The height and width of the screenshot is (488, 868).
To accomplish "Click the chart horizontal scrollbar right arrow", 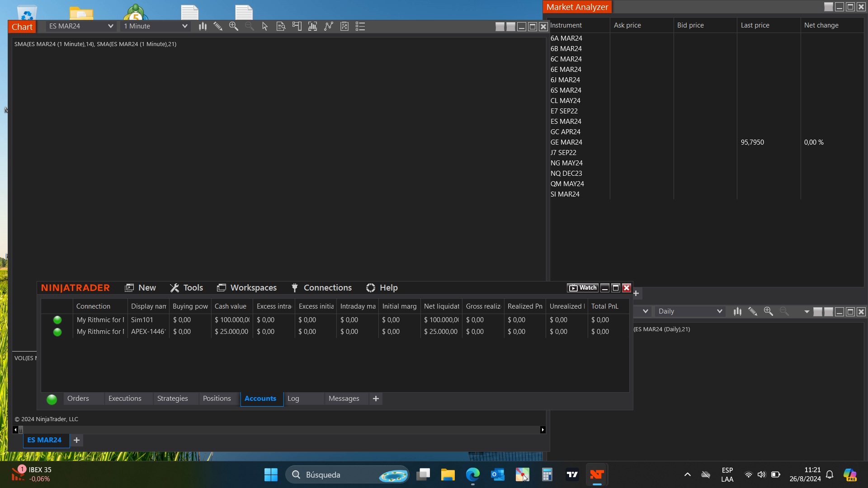I will [543, 430].
